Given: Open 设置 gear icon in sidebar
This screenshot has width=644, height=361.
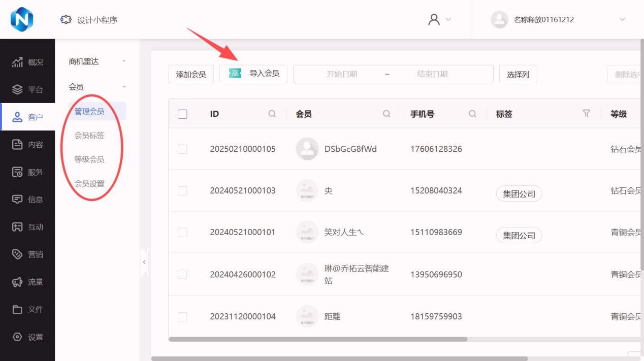Looking at the screenshot, I should coord(18,337).
